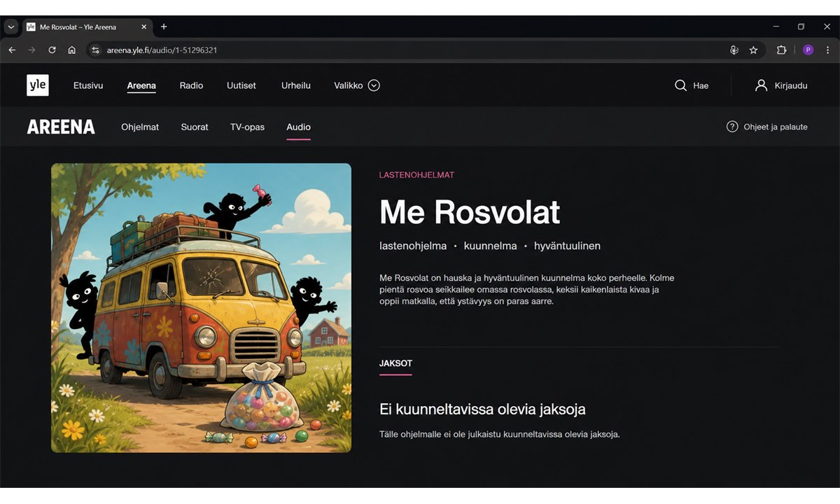Switch to the Suorat tab
Viewport: 840px width, 504px height.
(x=195, y=127)
